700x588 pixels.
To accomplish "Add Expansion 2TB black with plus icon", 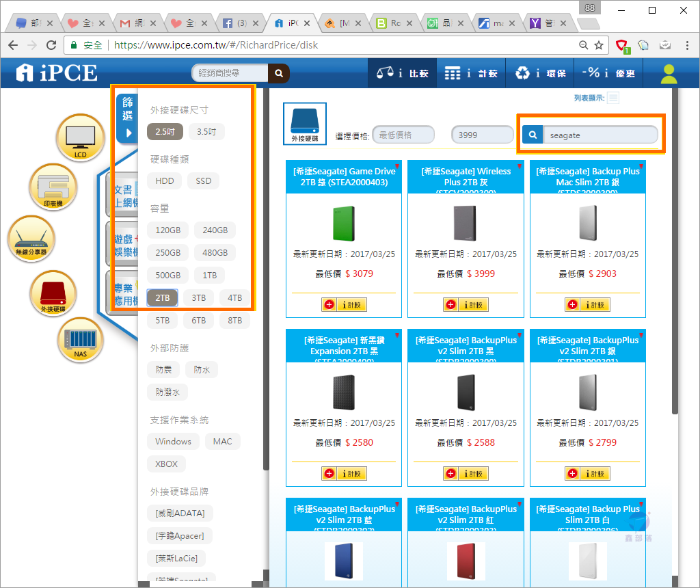I will [329, 474].
